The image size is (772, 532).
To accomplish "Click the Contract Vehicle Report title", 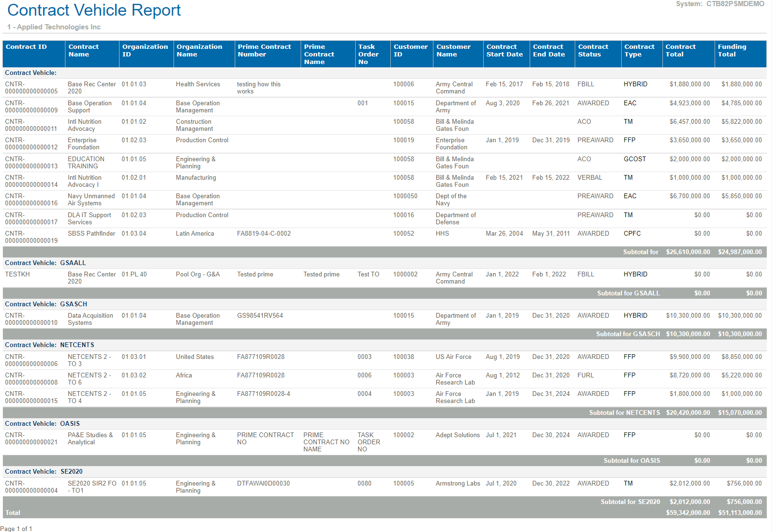I will [94, 10].
